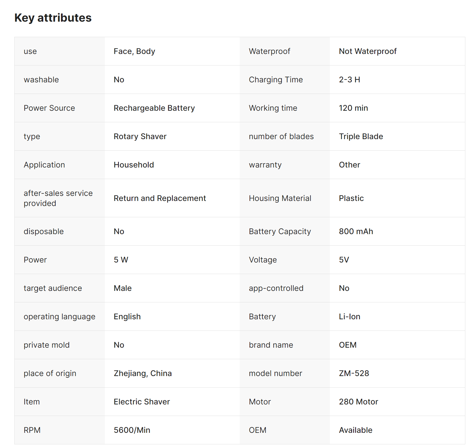Click the Rechargeable Battery value
The height and width of the screenshot is (448, 476).
click(x=154, y=108)
